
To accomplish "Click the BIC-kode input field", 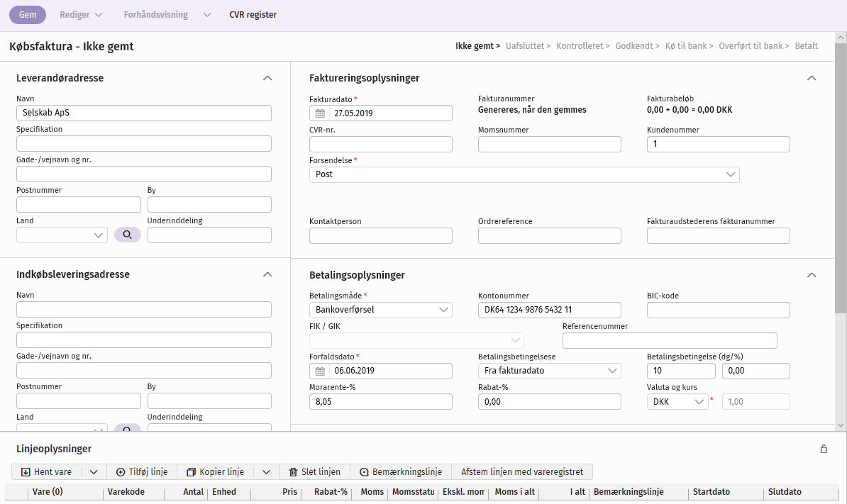I will click(x=719, y=310).
